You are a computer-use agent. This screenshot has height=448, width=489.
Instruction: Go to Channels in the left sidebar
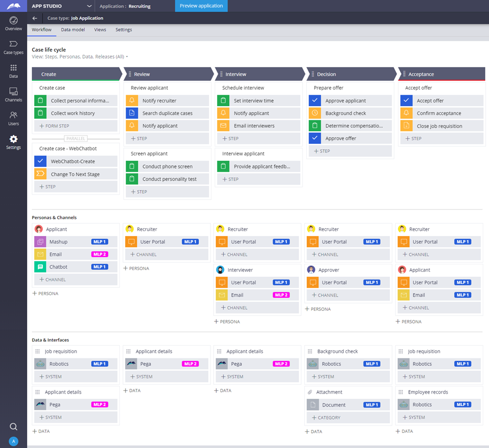coord(14,95)
